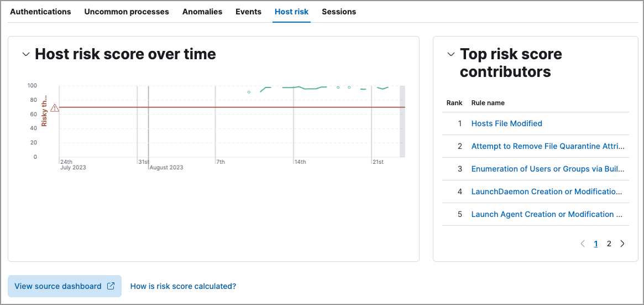Collapse the Host risk score over time panel

pos(25,54)
